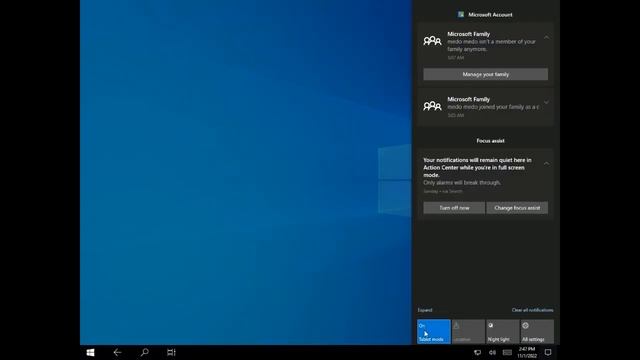Screen dimensions: 640x360
Task: Click the Focus assist group header
Action: pos(490,141)
